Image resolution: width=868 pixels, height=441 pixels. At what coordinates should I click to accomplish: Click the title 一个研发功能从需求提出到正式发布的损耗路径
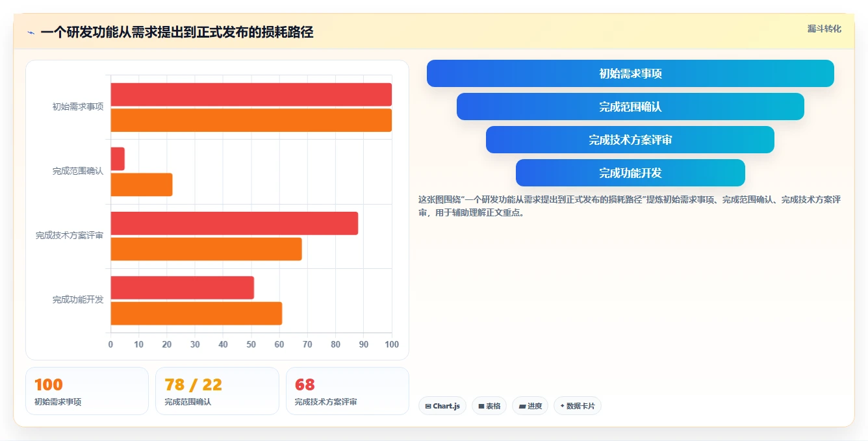click(177, 32)
